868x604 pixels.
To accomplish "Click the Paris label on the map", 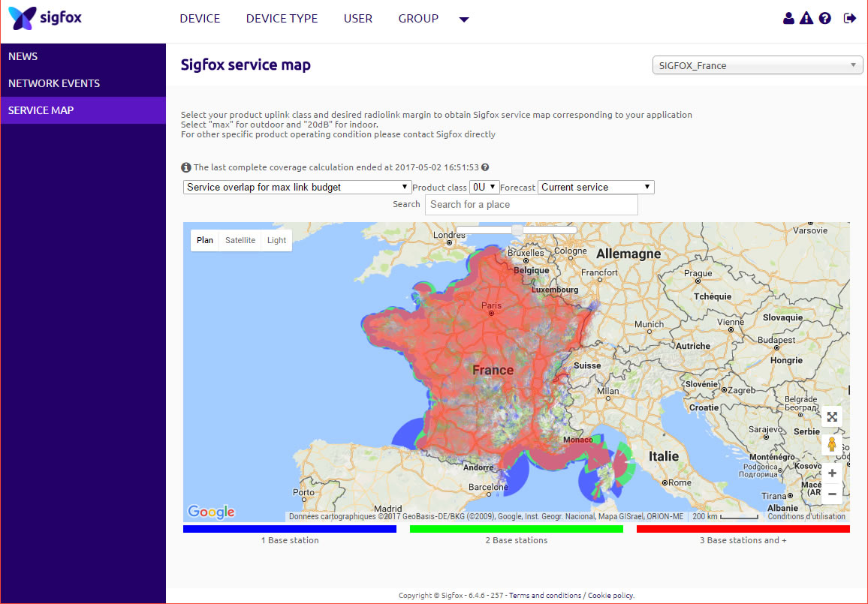I will click(491, 305).
